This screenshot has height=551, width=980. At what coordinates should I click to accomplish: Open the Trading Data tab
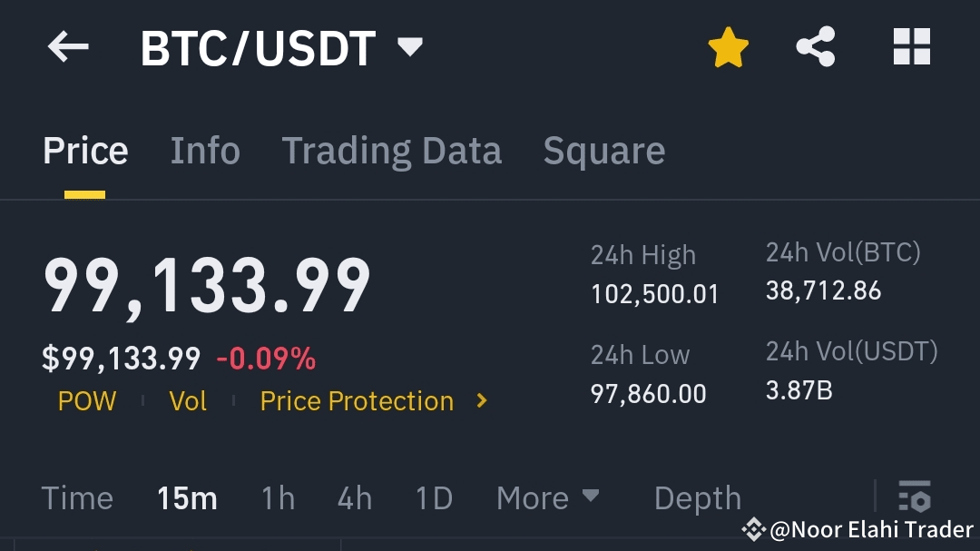pos(391,152)
